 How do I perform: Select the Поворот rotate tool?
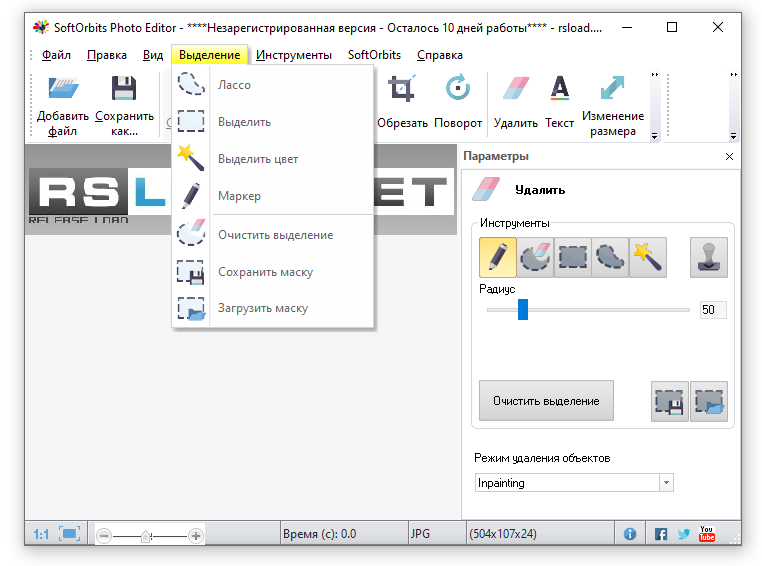458,103
